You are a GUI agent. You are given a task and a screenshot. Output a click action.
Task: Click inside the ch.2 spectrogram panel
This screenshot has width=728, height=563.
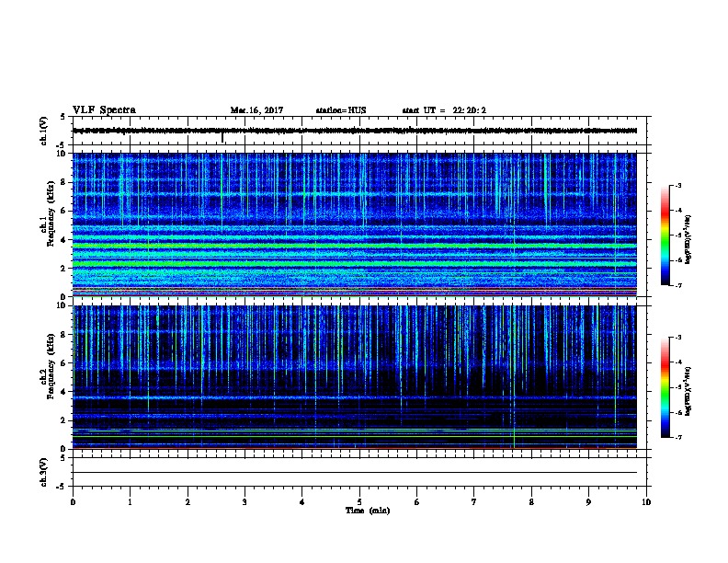355,377
